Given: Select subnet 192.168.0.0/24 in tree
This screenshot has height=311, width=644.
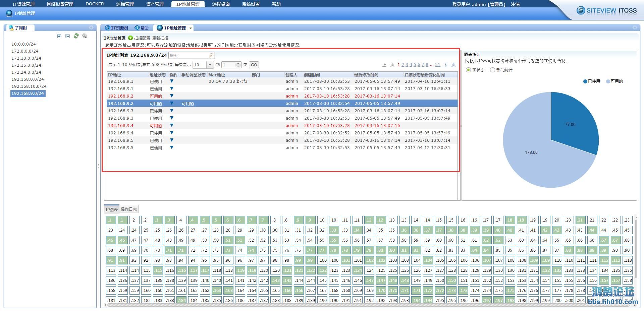Looking at the screenshot, I should 28,79.
